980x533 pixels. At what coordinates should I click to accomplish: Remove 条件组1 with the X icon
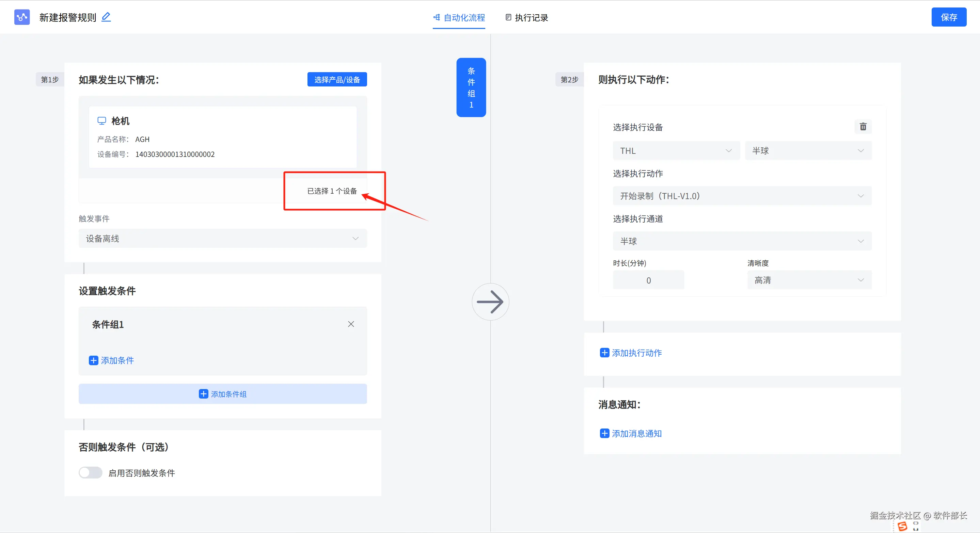coord(351,324)
